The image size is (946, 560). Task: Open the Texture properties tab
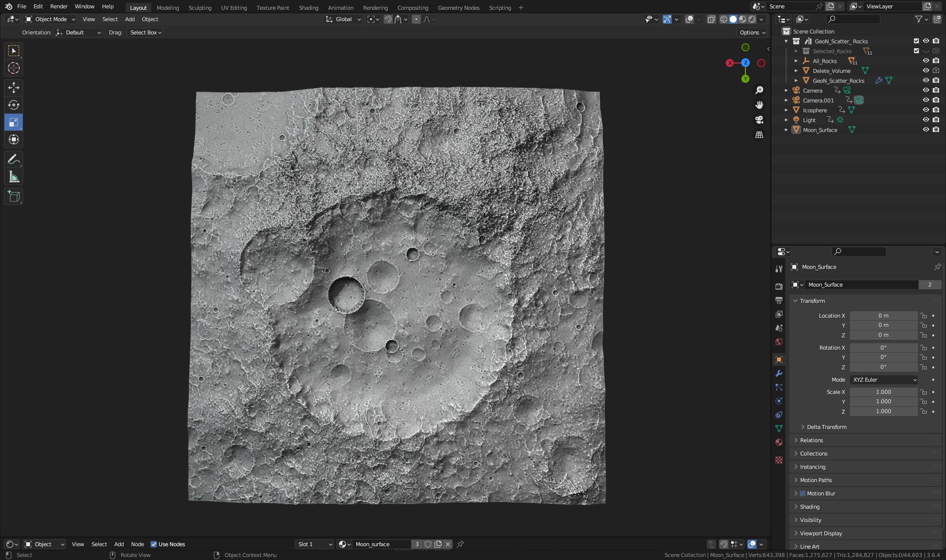pyautogui.click(x=779, y=460)
